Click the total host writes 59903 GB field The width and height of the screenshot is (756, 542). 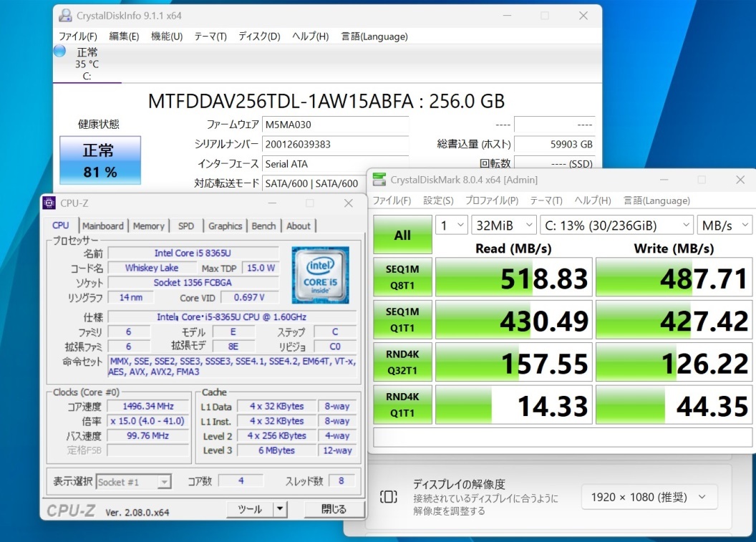point(554,144)
